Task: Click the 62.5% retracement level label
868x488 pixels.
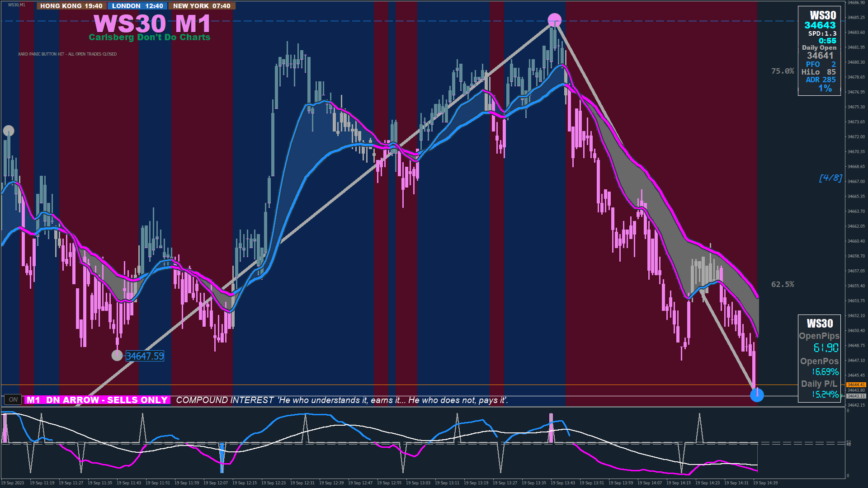Action: pos(783,284)
